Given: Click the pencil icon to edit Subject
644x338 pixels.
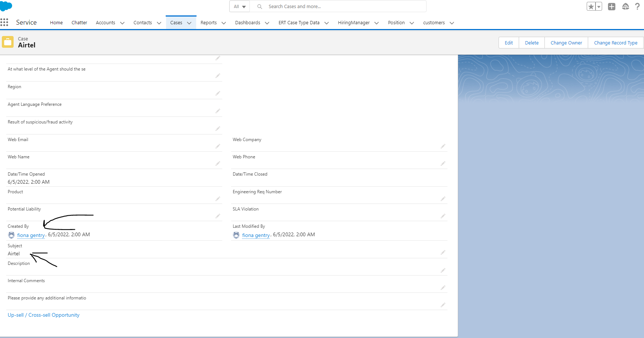Looking at the screenshot, I should [443, 252].
